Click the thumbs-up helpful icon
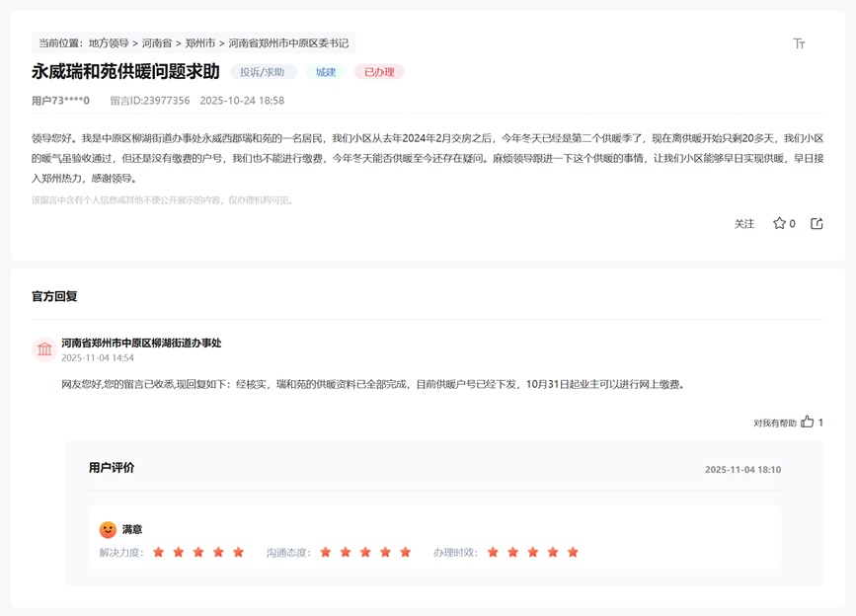The width and height of the screenshot is (856, 616). 808,422
